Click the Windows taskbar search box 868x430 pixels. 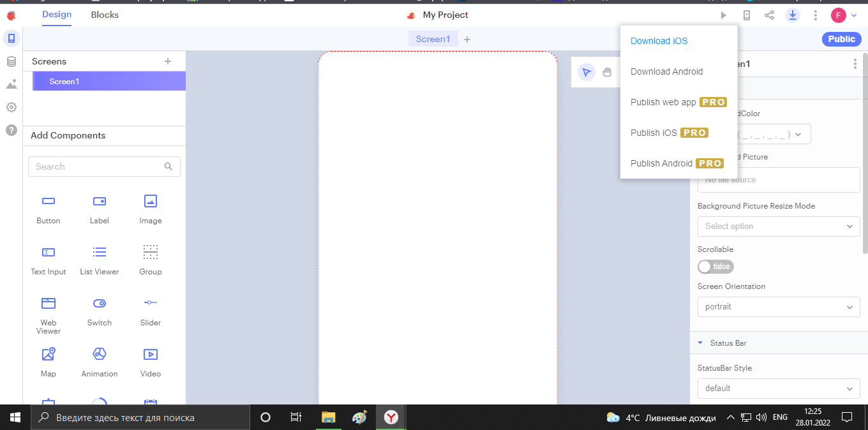(140, 418)
